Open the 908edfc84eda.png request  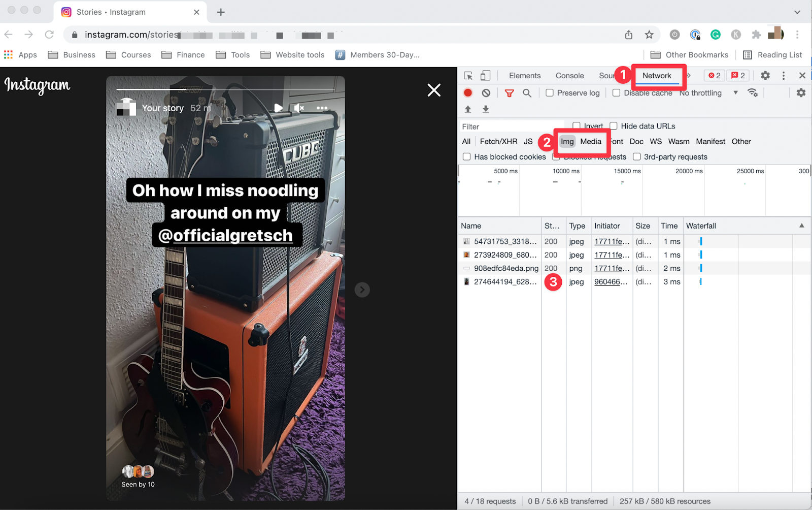505,268
